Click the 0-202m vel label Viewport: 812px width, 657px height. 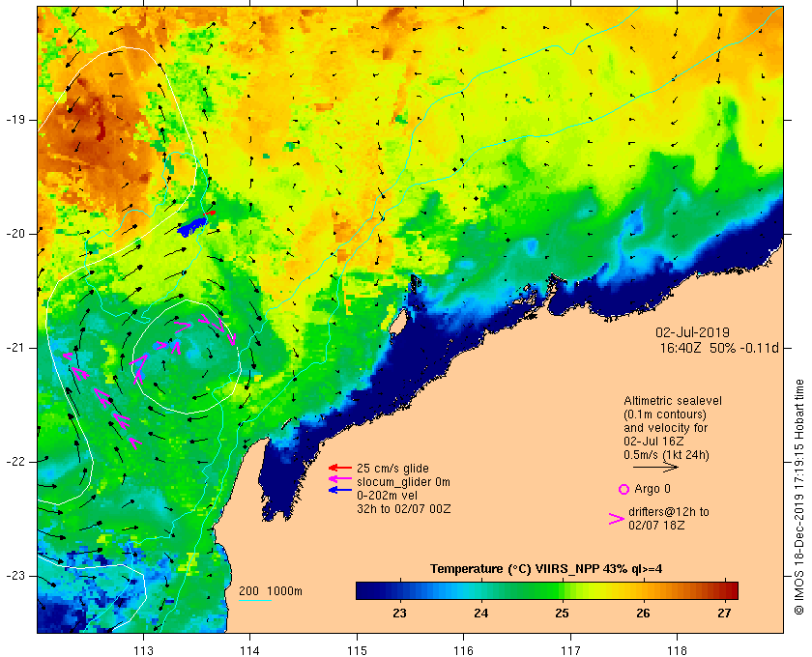pyautogui.click(x=388, y=496)
